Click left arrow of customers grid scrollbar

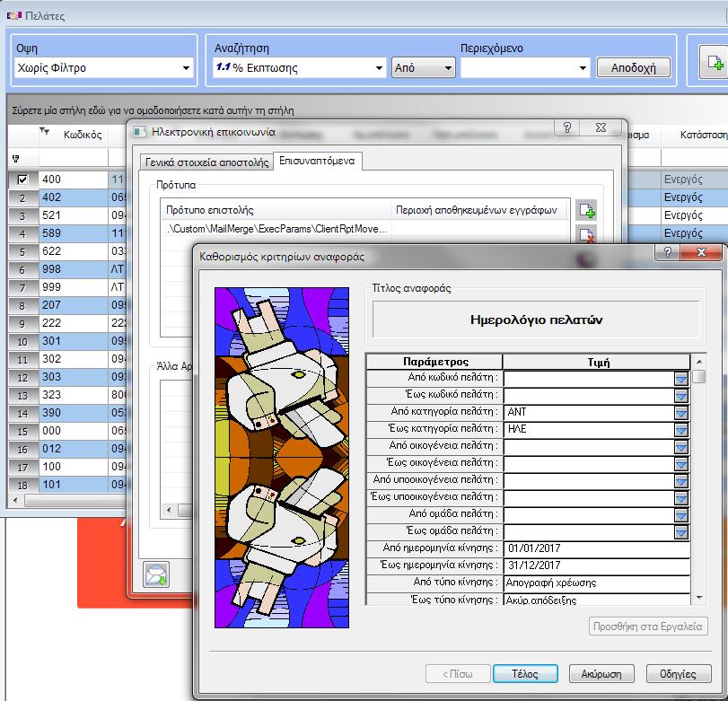15,501
